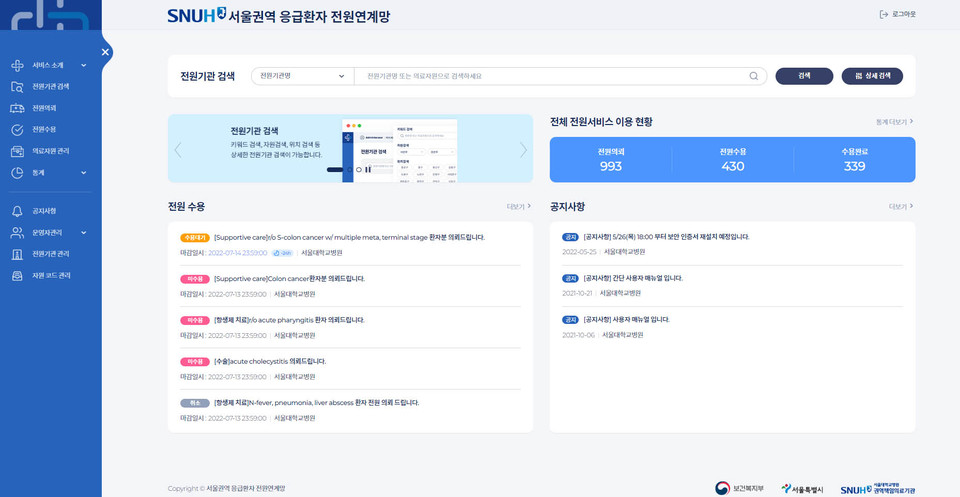Click the orange 수용대기 status badge
960x497 pixels.
click(195, 237)
